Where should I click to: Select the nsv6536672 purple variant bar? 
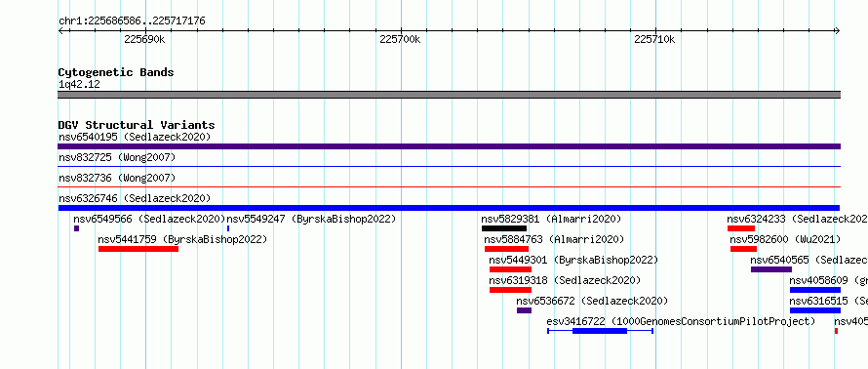(x=525, y=310)
